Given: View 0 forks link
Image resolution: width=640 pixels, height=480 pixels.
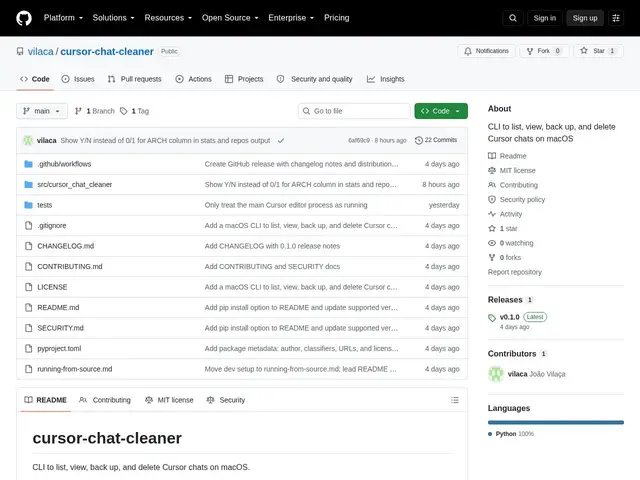Looking at the screenshot, I should (x=504, y=258).
